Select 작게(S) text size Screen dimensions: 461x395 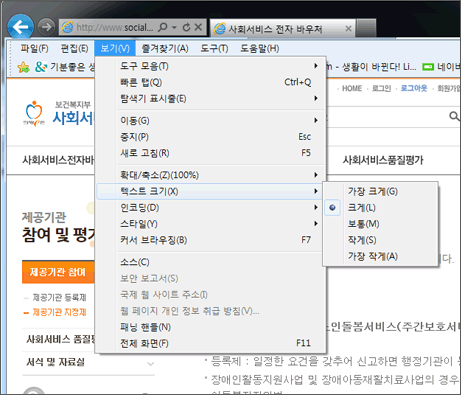[380, 240]
